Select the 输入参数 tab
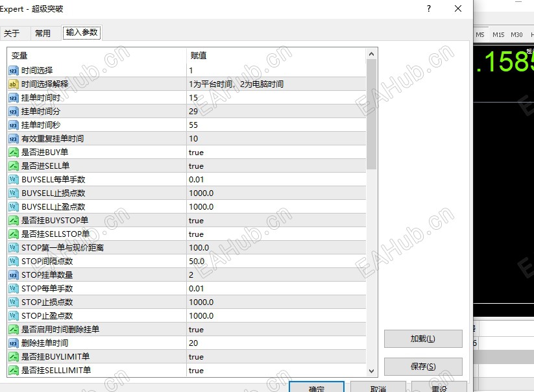 coord(82,32)
